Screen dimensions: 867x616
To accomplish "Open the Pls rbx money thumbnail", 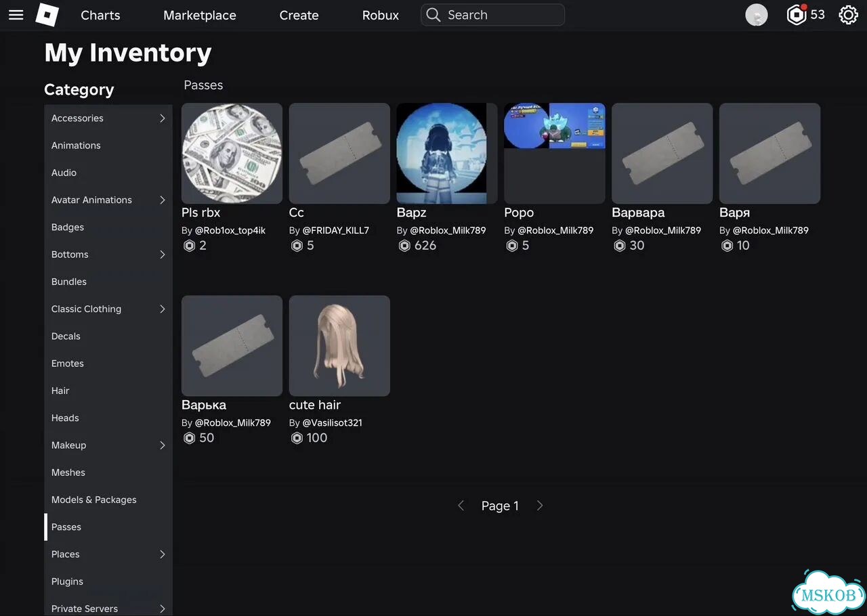I will click(x=232, y=154).
